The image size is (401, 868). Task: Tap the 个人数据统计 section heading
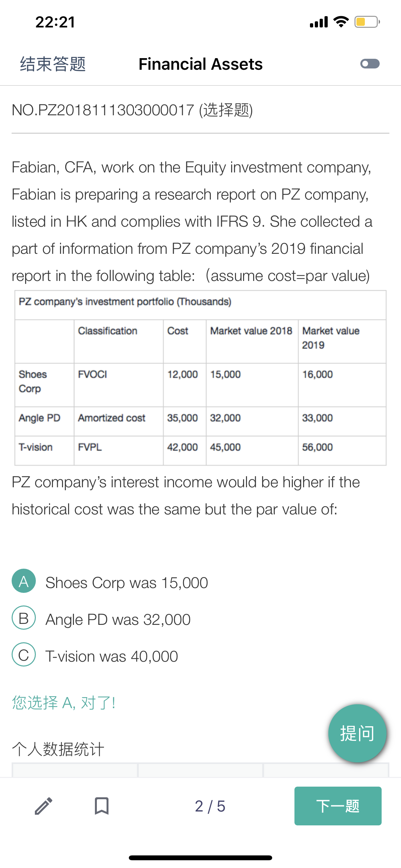click(x=57, y=749)
